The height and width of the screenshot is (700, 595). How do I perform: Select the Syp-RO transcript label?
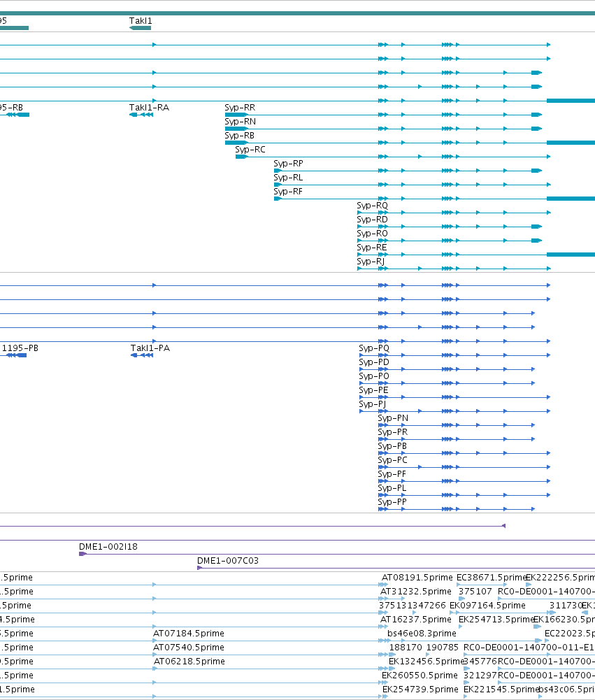(372, 234)
